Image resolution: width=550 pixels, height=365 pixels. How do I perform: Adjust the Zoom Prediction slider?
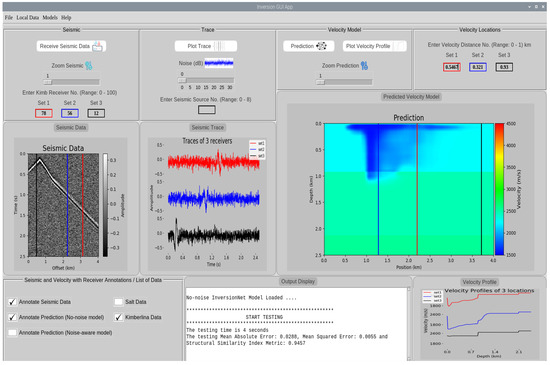tap(344, 82)
